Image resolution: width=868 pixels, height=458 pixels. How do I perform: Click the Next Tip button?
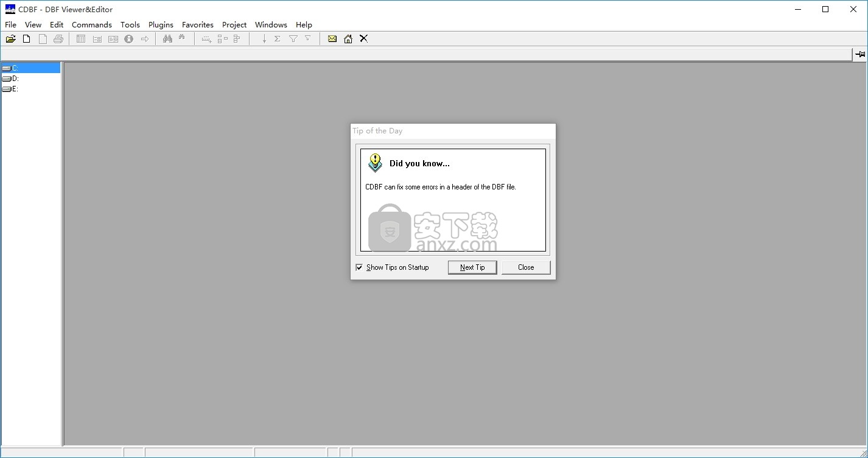pyautogui.click(x=472, y=267)
